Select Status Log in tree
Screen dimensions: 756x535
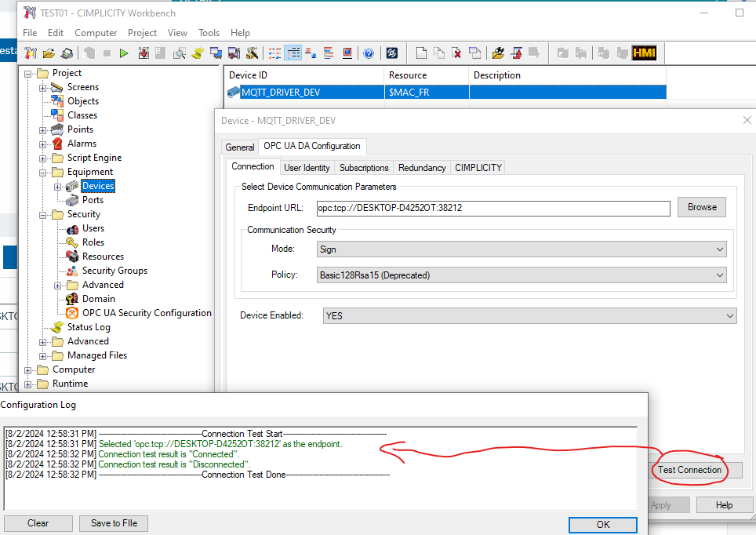[x=89, y=327]
